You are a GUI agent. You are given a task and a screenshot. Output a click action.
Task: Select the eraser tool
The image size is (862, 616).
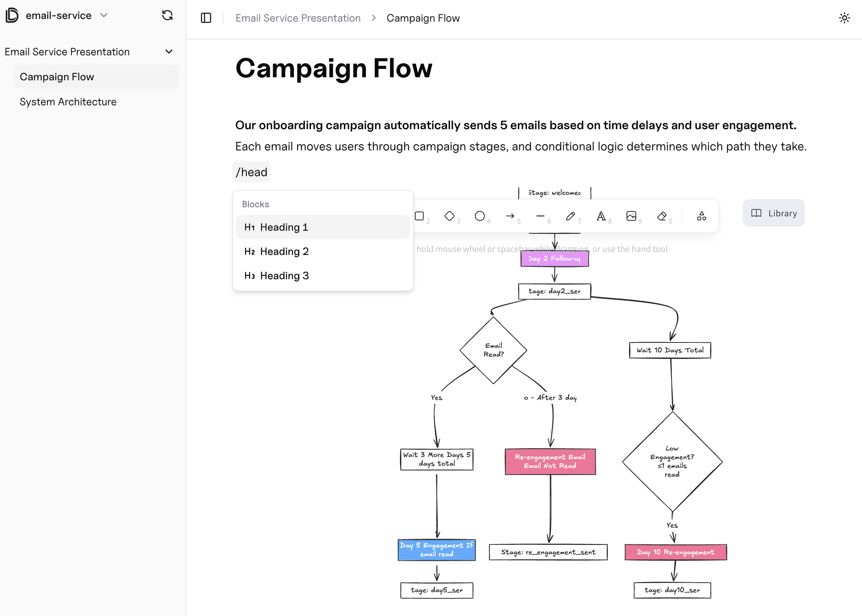click(662, 216)
